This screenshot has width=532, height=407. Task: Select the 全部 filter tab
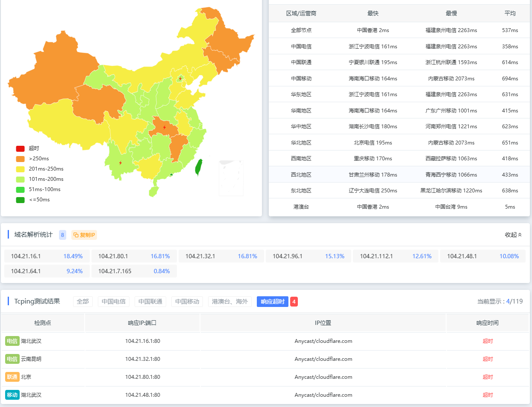[83, 301]
